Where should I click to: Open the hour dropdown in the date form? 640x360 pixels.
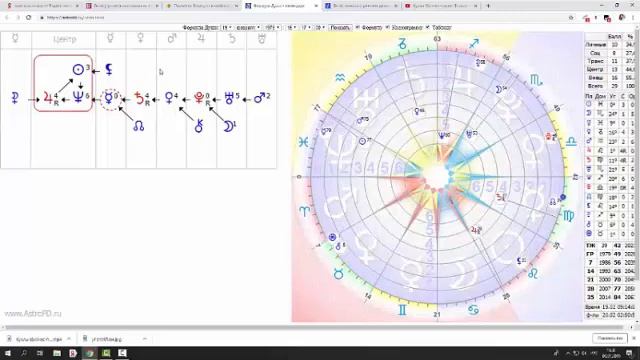point(291,27)
